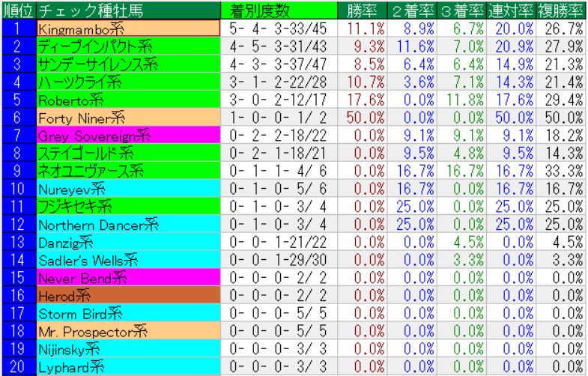Screen dimensions: 588x376
Task: Select the magenta Grey Sovereign系 cell
Action: coord(128,135)
